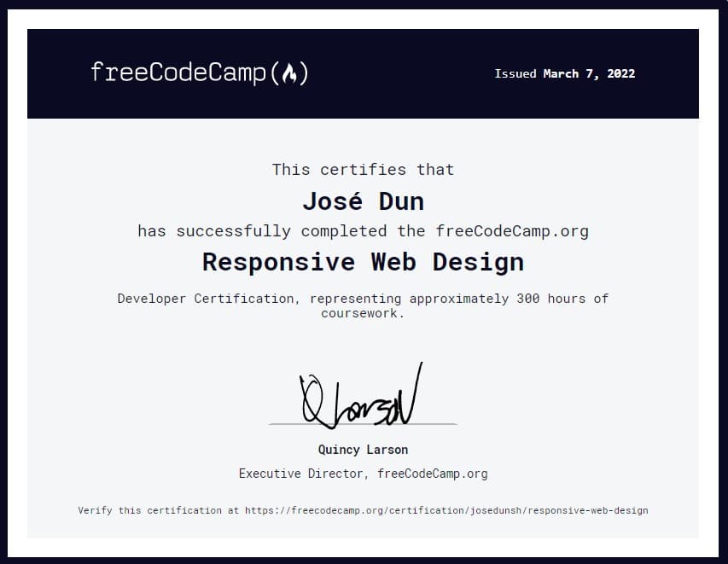Click the Responsive Web Design title
The width and height of the screenshot is (728, 564).
click(363, 262)
